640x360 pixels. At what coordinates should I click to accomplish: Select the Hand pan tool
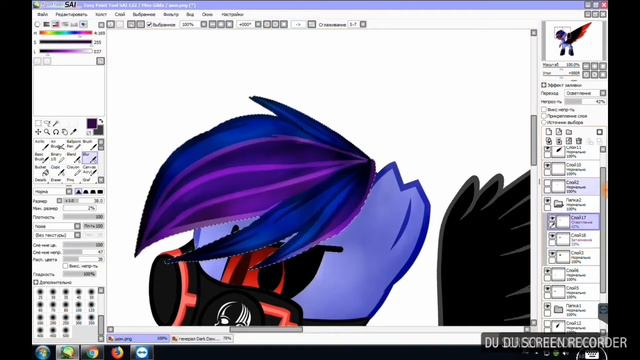[64, 132]
